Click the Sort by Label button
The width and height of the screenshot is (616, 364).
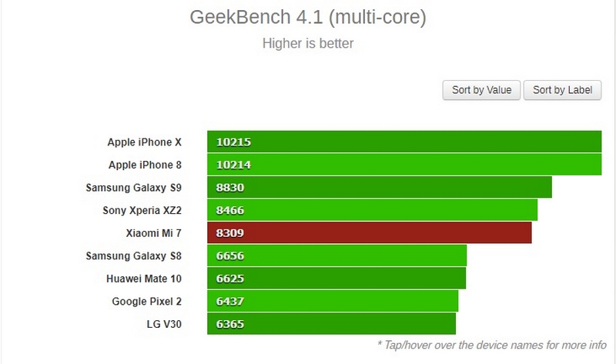point(562,90)
